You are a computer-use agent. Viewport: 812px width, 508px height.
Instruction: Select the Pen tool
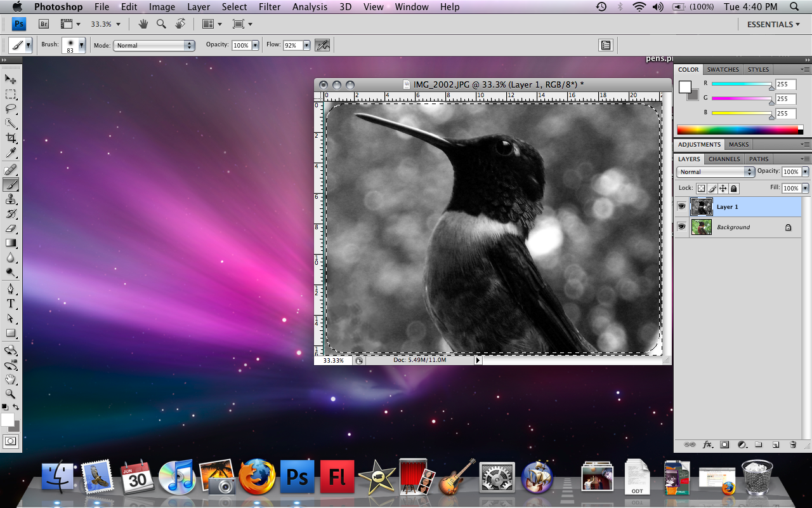coord(11,289)
